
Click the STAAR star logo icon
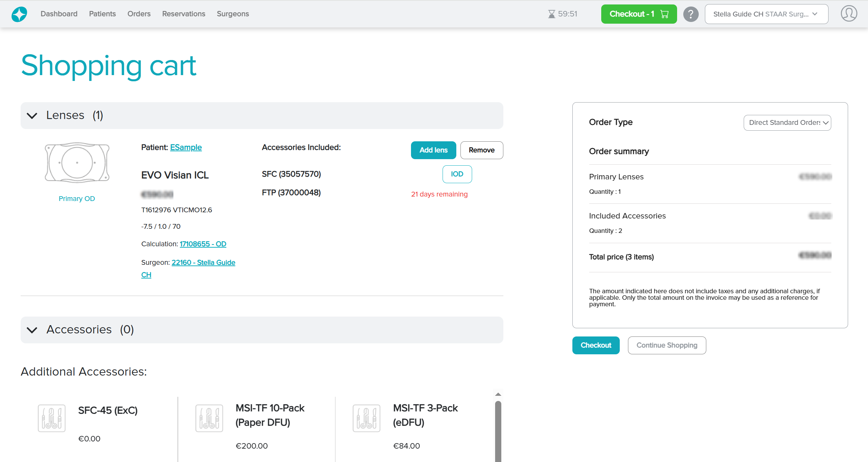(x=19, y=14)
